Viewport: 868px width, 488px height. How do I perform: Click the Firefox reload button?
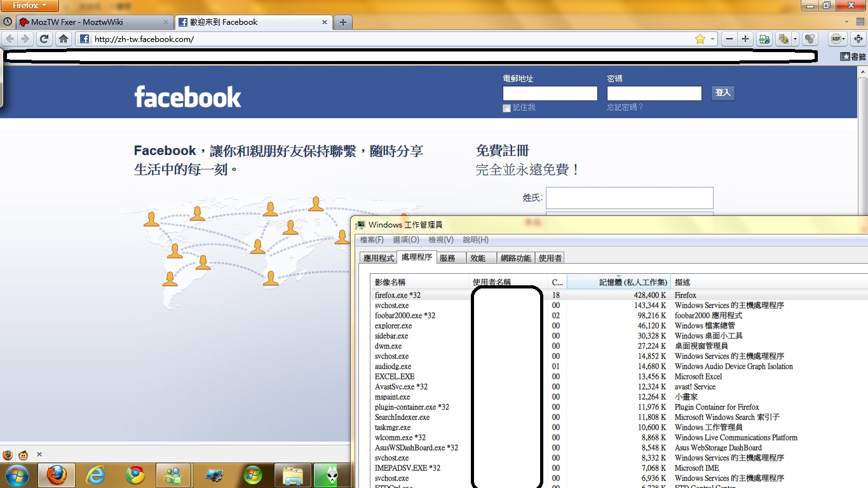[x=44, y=39]
